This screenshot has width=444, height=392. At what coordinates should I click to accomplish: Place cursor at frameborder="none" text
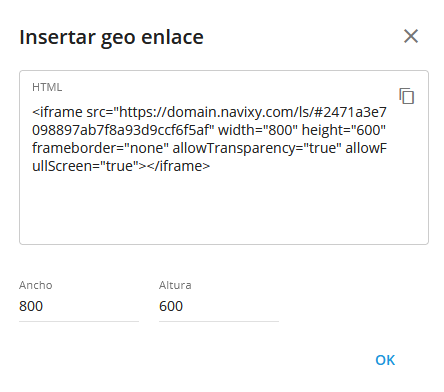click(x=100, y=148)
